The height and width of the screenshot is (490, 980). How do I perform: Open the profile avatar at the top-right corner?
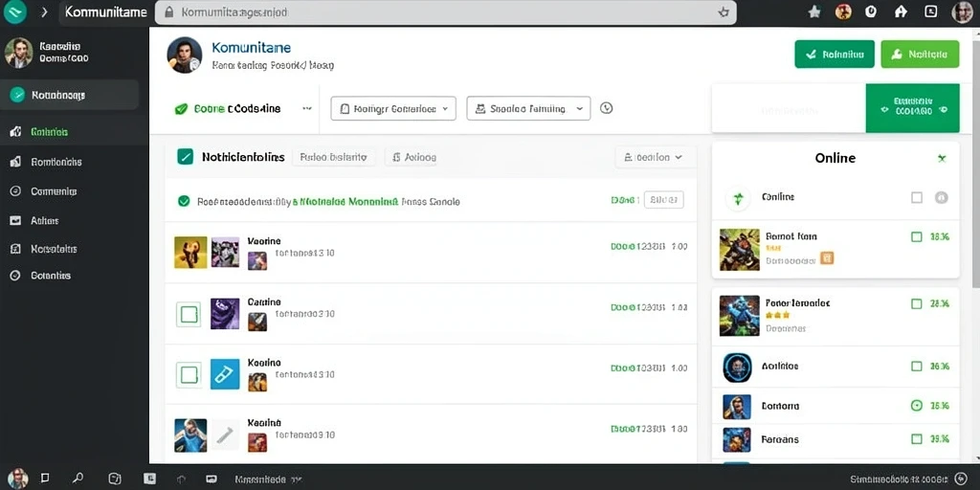point(962,11)
